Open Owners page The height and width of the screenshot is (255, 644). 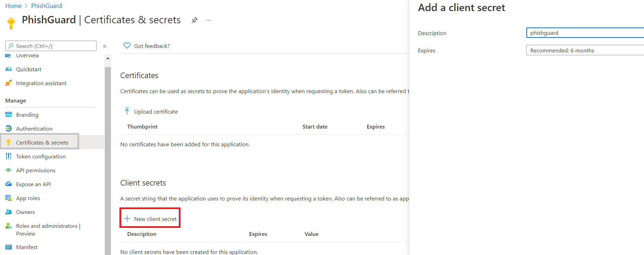pos(25,212)
